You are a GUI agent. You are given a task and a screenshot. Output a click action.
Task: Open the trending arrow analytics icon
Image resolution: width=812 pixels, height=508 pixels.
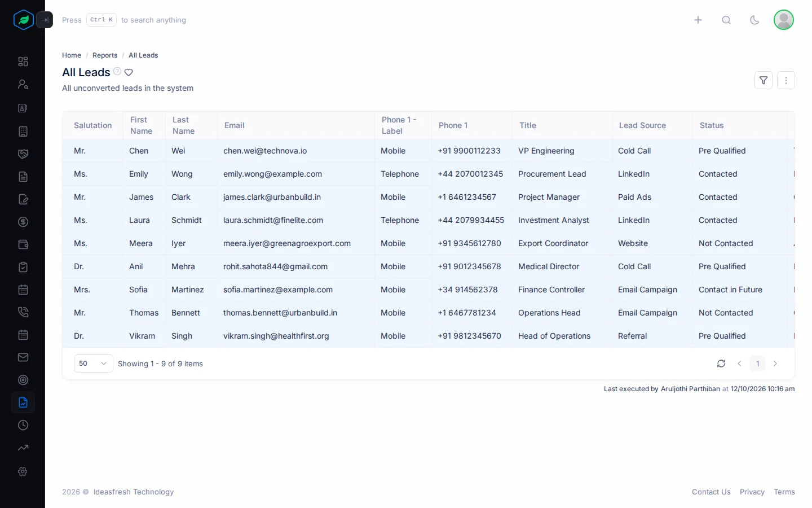pos(23,448)
